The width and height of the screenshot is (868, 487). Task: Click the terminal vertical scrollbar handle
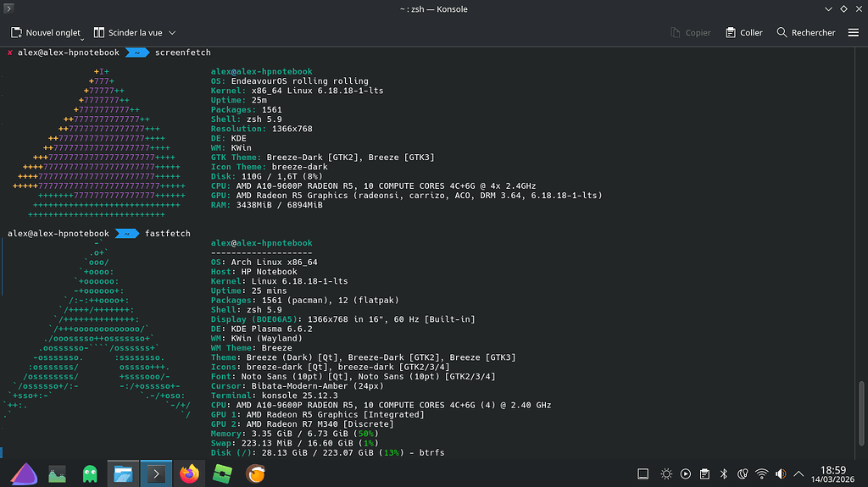pyautogui.click(x=861, y=412)
